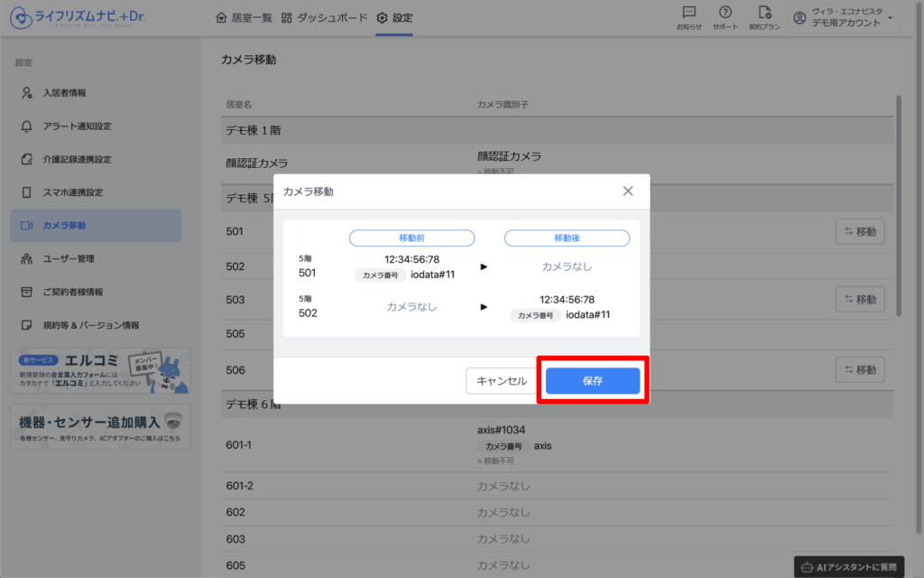Open ユーザー管理 in the sidebar

click(69, 259)
